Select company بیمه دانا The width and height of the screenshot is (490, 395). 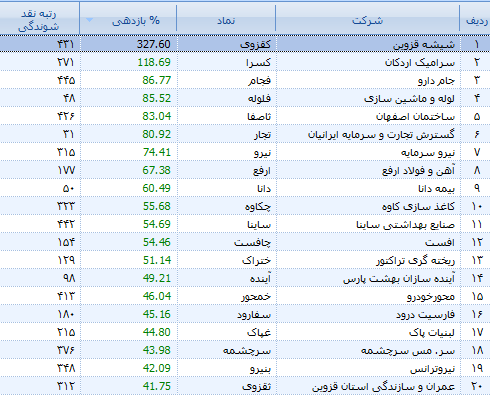[x=437, y=188]
